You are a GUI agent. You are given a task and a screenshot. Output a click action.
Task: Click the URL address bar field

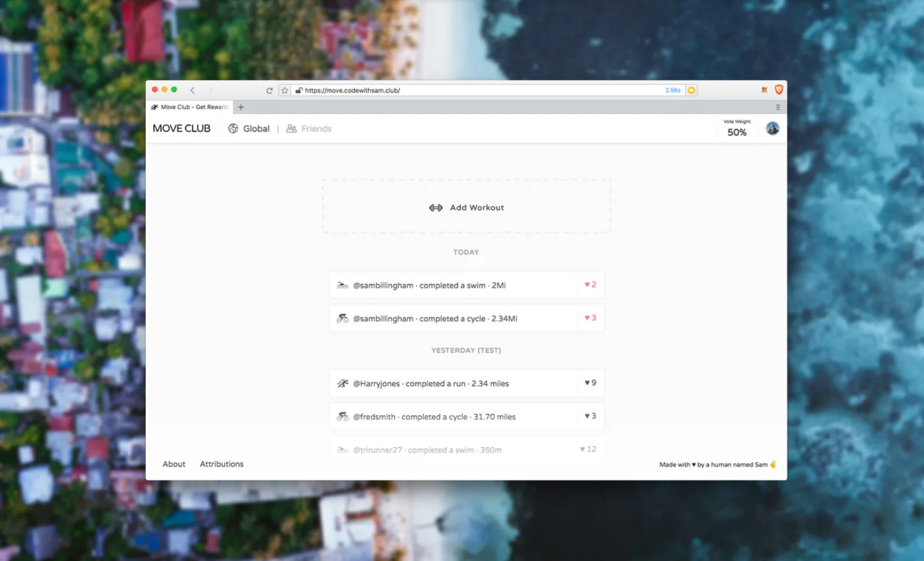[482, 90]
